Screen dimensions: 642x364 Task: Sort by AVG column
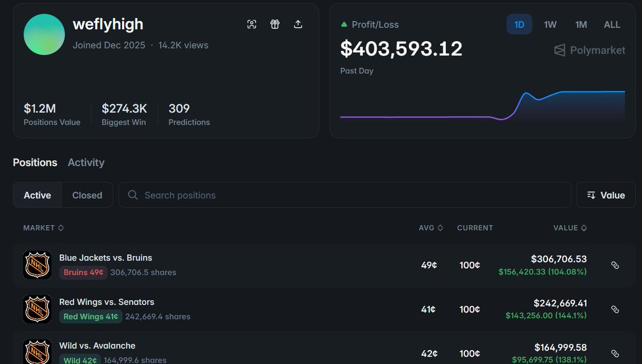431,228
